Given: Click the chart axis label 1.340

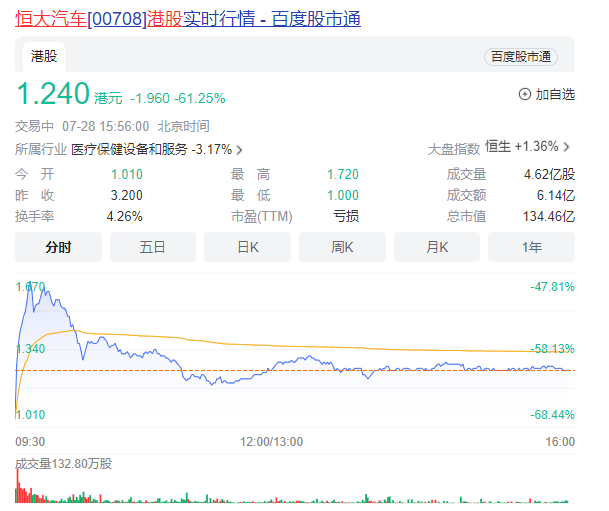Looking at the screenshot, I should (x=30, y=349).
